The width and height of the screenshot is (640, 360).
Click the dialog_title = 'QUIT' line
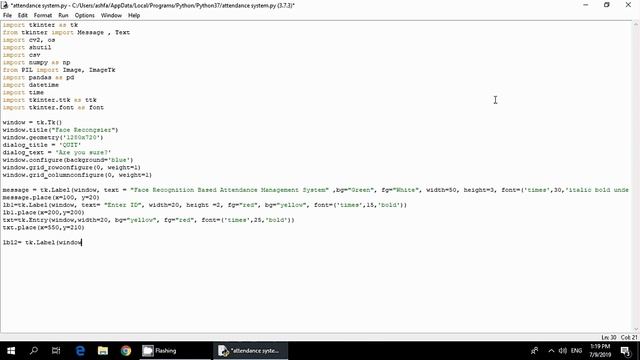pos(42,145)
